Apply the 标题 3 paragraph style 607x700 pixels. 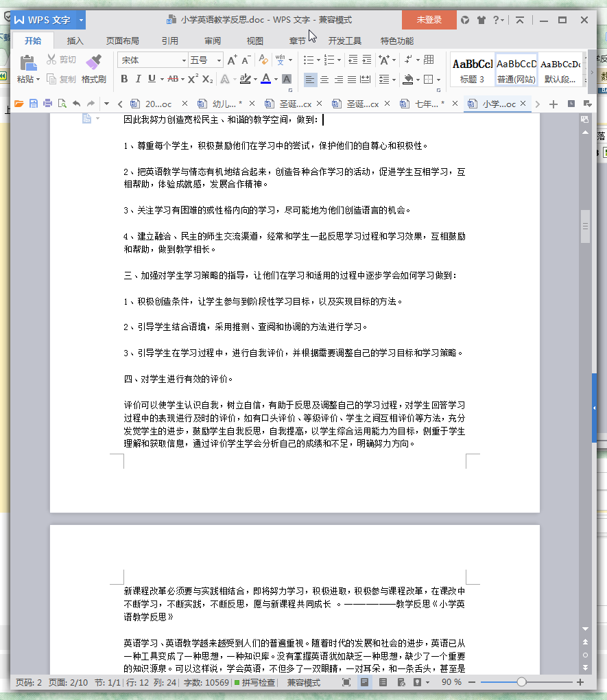471,69
